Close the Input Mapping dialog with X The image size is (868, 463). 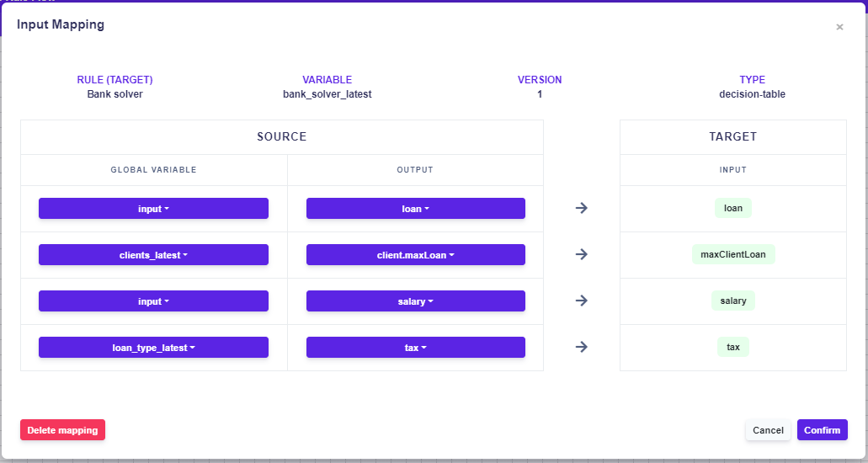(839, 27)
